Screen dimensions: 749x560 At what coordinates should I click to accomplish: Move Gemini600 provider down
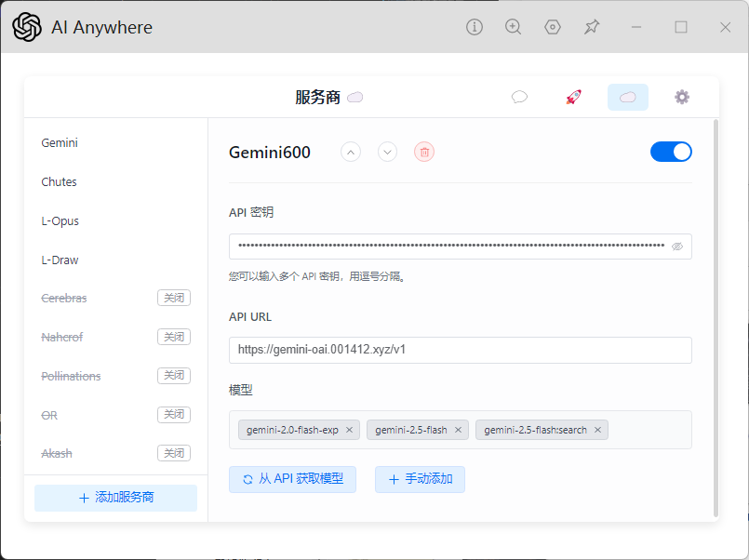click(387, 153)
